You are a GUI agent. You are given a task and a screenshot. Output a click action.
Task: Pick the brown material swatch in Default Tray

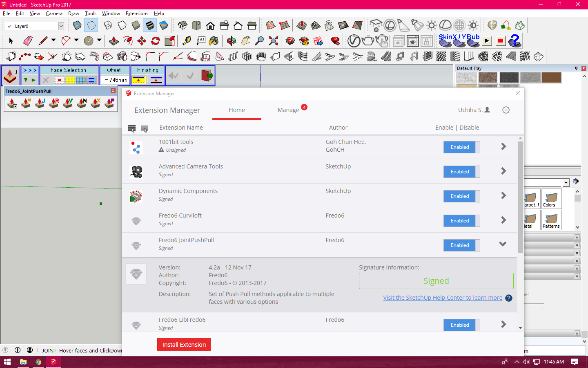click(551, 78)
